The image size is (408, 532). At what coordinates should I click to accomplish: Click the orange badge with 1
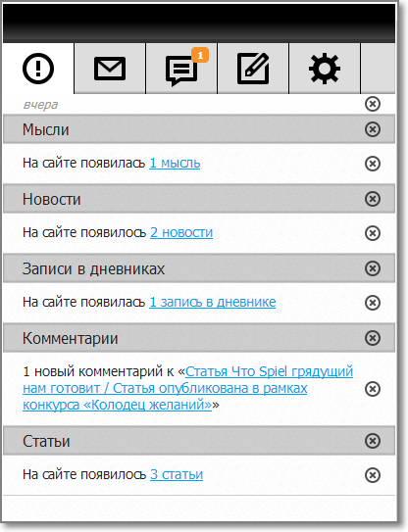tap(200, 55)
